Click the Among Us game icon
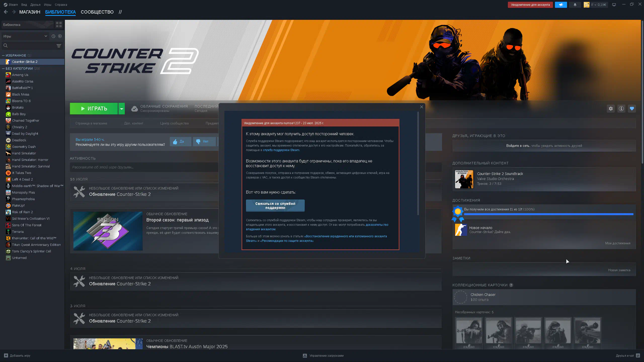Viewport: 644px width, 362px height. (x=8, y=75)
